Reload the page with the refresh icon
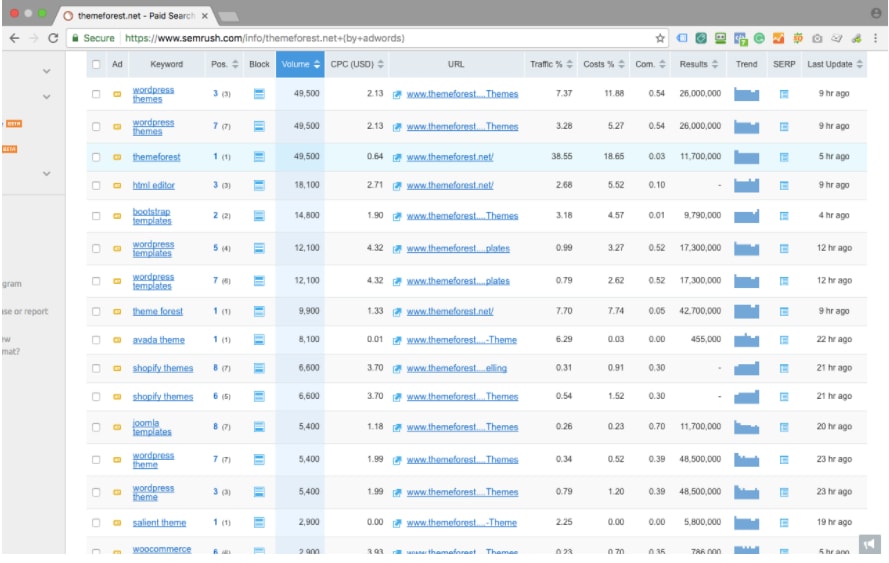The height and width of the screenshot is (563, 889). pyautogui.click(x=53, y=38)
